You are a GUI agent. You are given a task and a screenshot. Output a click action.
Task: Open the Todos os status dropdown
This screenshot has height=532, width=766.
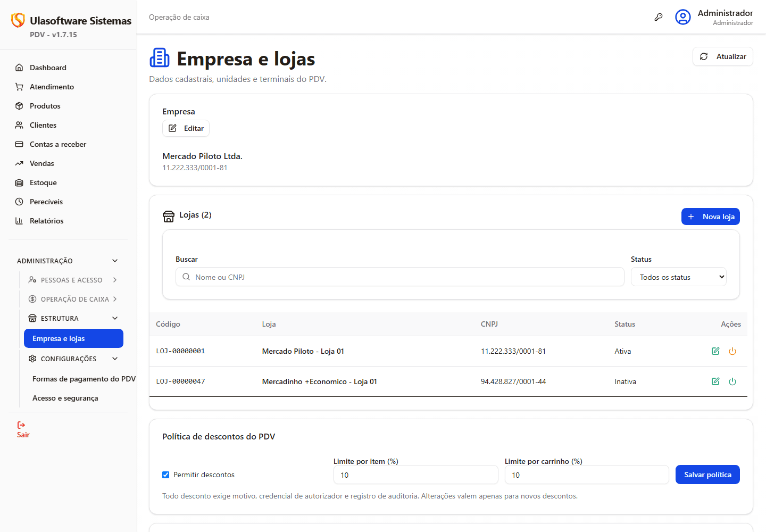[x=679, y=277]
